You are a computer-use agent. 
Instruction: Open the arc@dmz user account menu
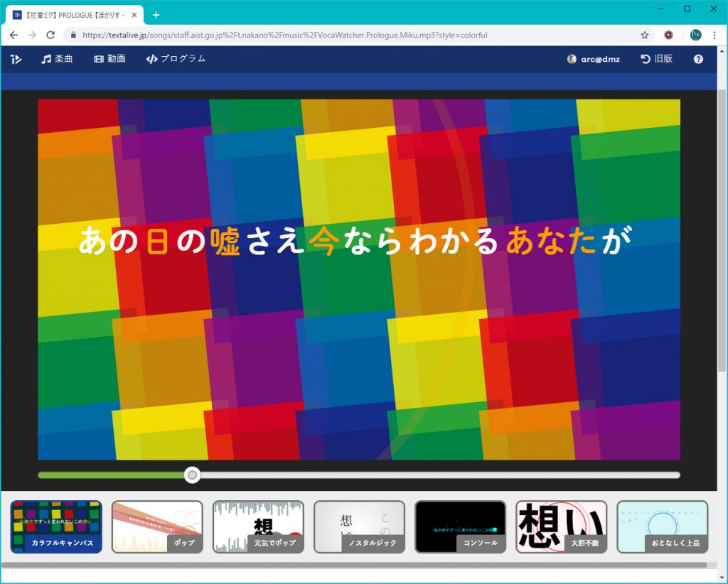click(594, 59)
